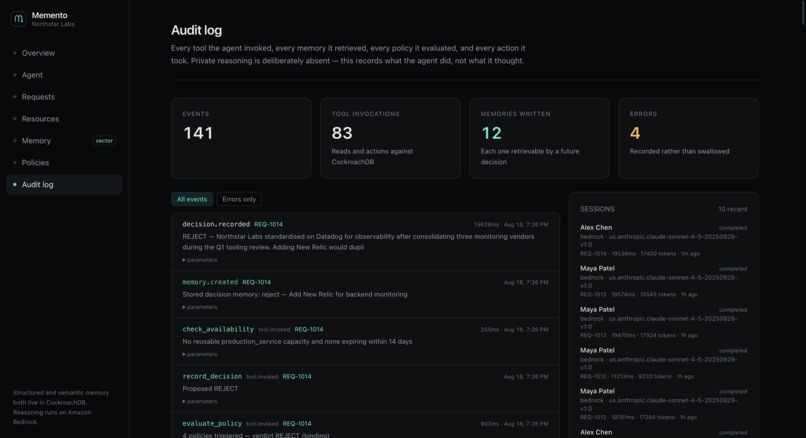
Task: Click the Events 141 stat card
Action: 241,138
